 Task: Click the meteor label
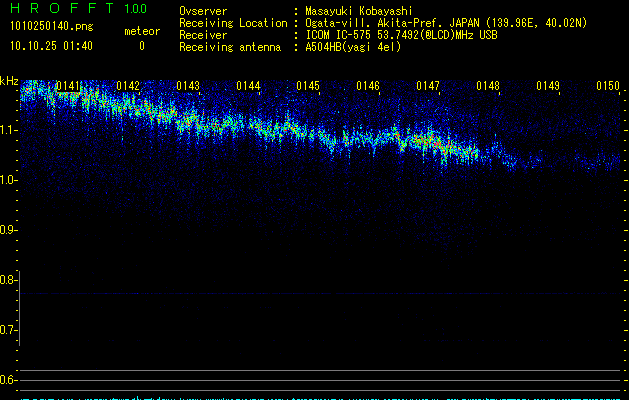click(x=142, y=31)
